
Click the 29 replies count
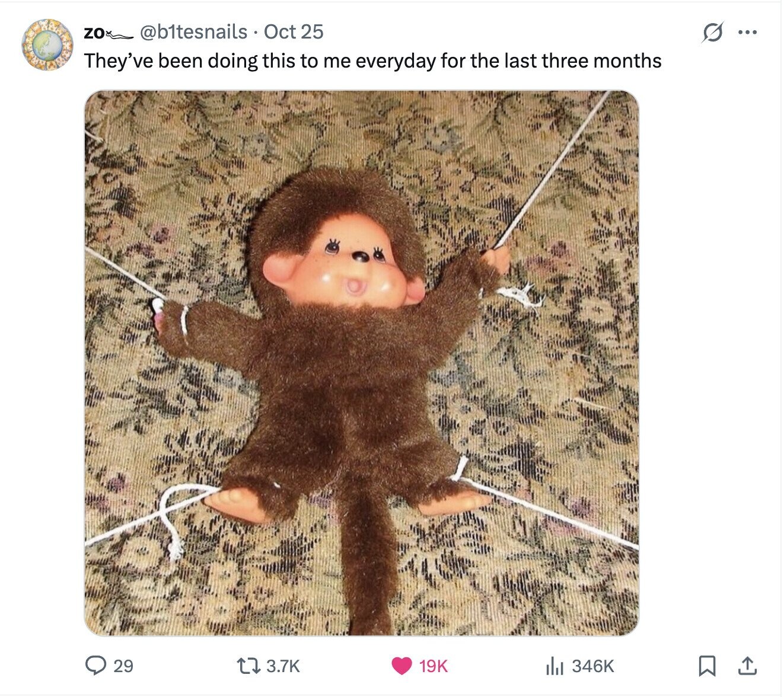tap(123, 666)
